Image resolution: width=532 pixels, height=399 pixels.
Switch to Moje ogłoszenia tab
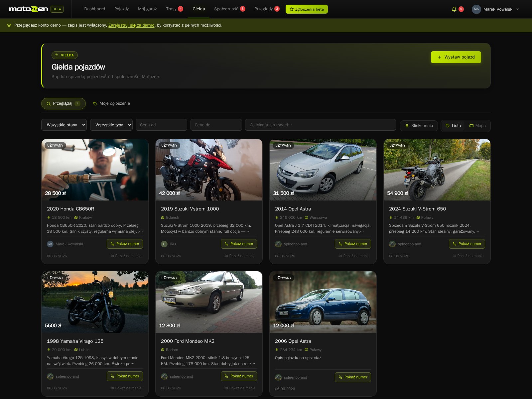[111, 103]
